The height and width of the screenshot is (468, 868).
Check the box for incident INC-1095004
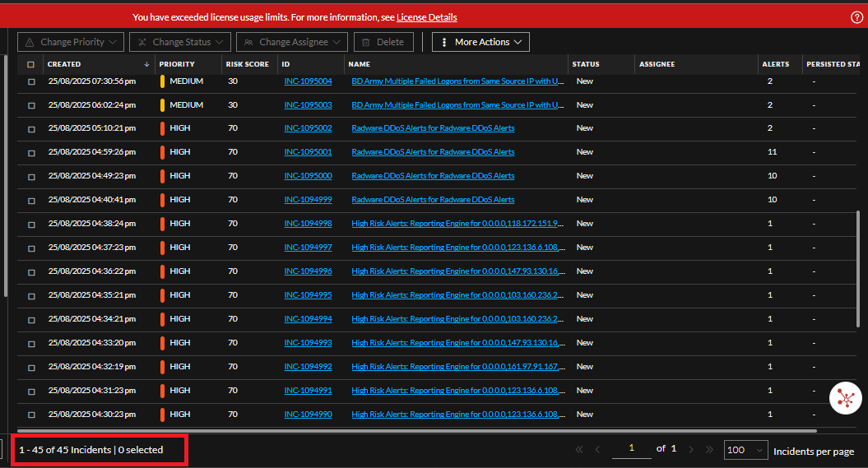tap(31, 82)
